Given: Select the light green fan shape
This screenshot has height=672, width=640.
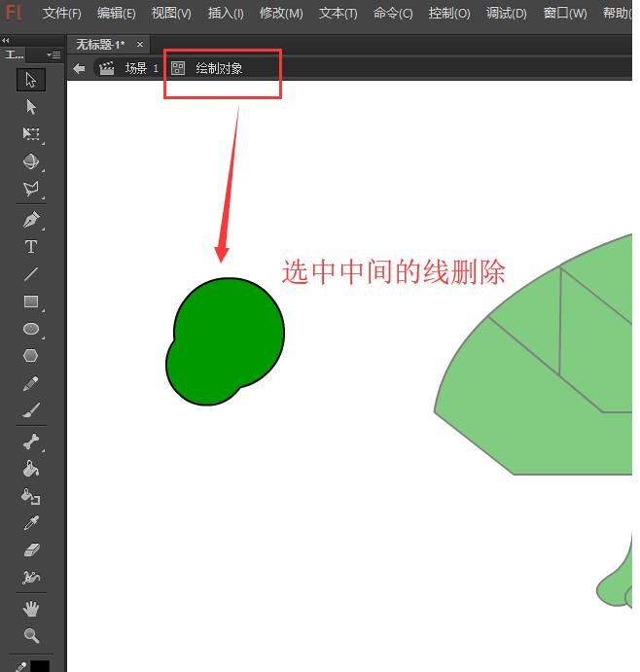Looking at the screenshot, I should tap(533, 354).
